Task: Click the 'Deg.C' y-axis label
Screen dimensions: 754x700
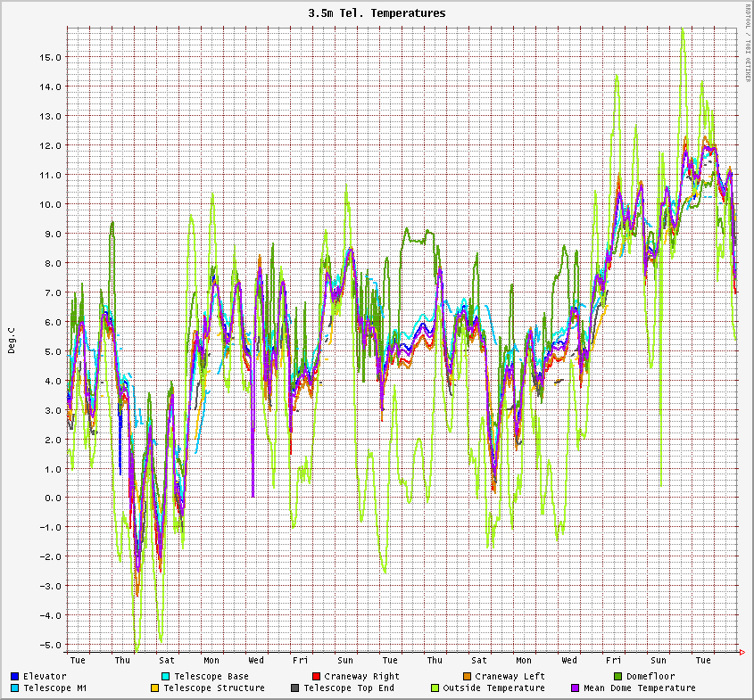Action: [12, 340]
